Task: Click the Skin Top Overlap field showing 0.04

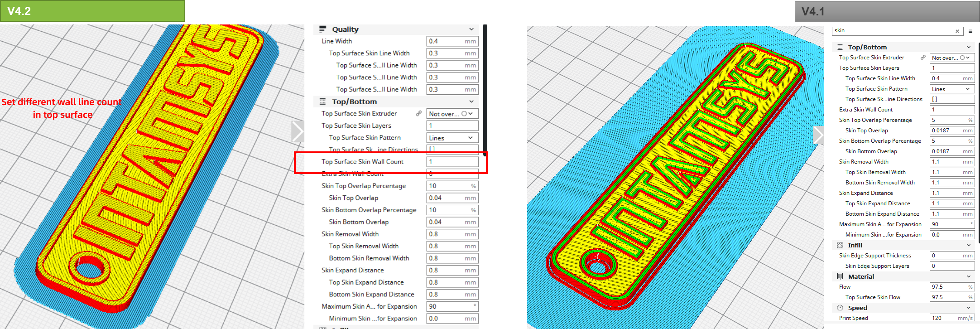Action: (x=452, y=198)
